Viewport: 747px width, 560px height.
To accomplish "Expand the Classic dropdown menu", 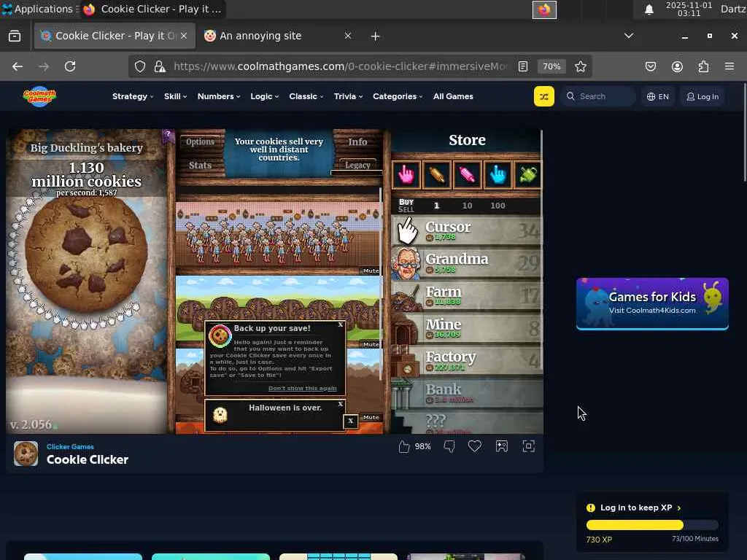I will click(x=306, y=96).
